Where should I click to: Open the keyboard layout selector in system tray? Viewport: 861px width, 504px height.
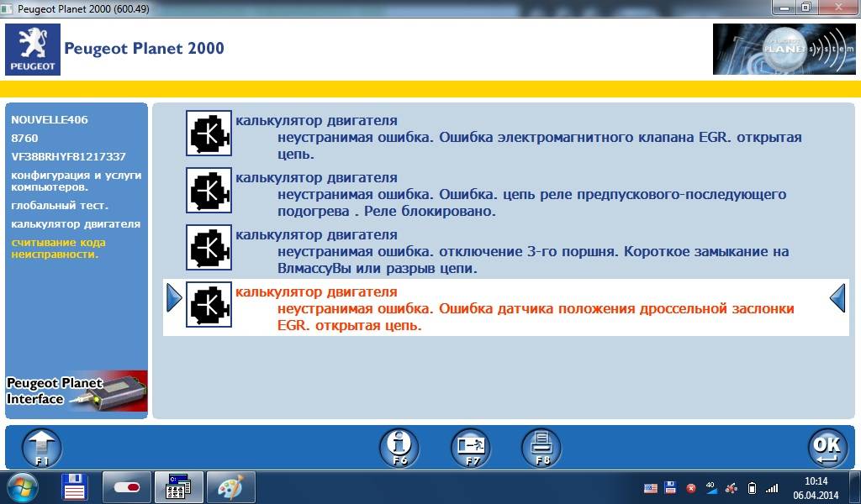(650, 487)
